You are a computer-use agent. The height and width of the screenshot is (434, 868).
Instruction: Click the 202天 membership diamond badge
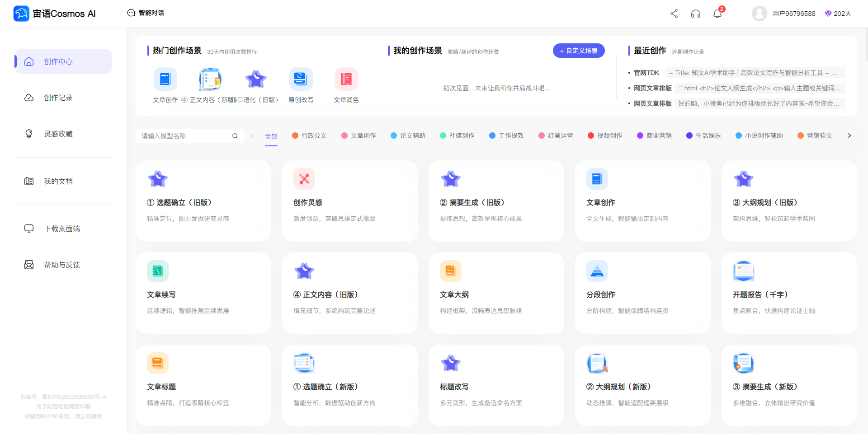838,14
